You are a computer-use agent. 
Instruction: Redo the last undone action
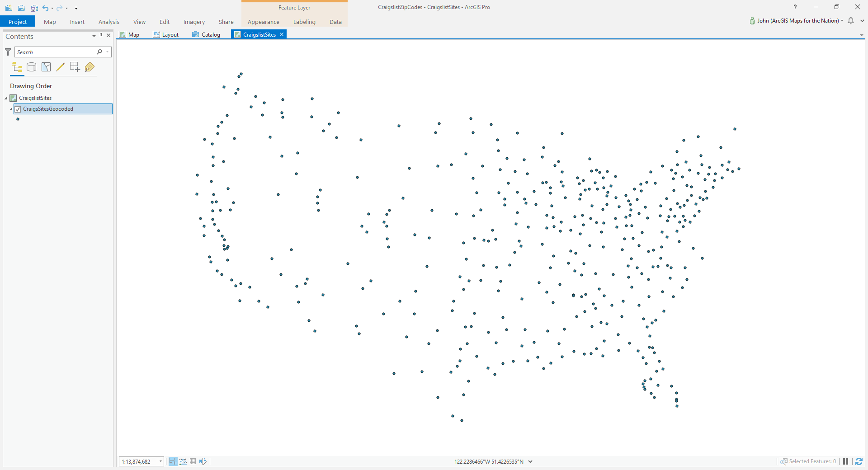click(x=59, y=8)
